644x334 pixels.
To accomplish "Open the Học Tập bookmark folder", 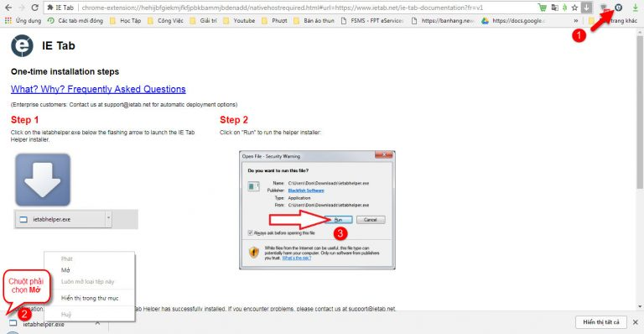I will click(x=125, y=20).
